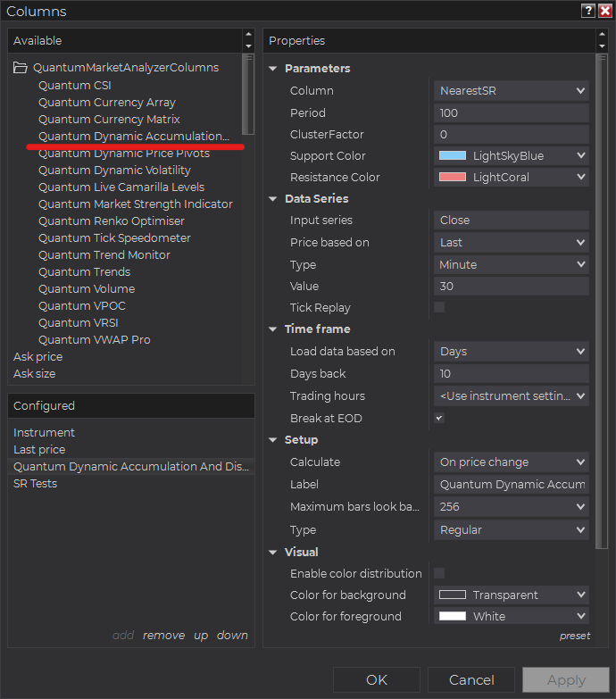The image size is (616, 699).
Task: Open the Calculate On price change dropdown
Action: (x=512, y=462)
